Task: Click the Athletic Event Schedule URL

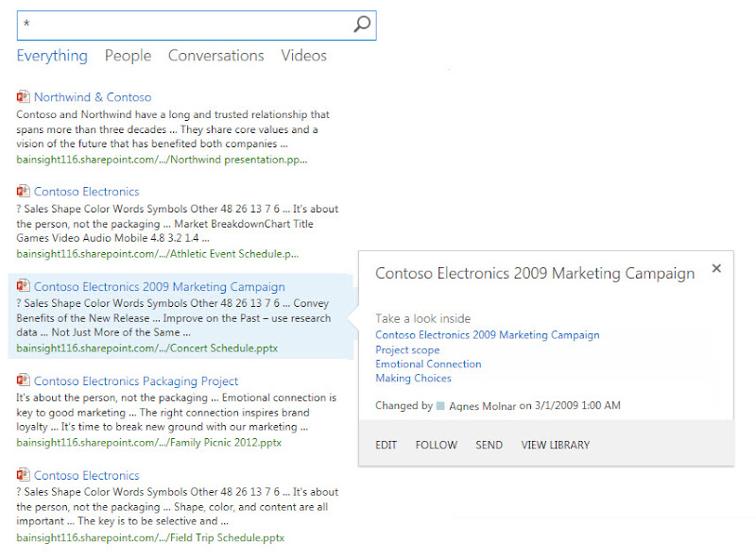Action: (157, 254)
